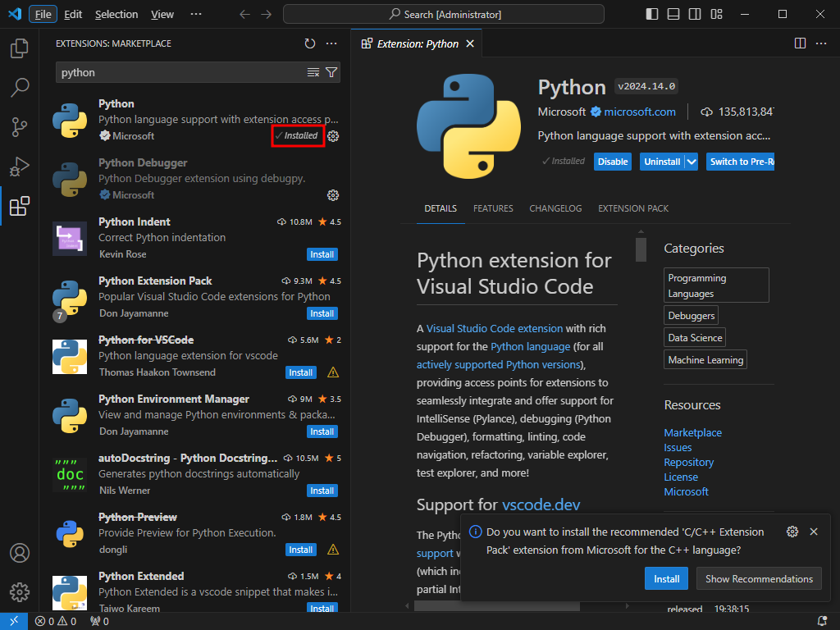The height and width of the screenshot is (630, 840).
Task: Open the Manage gear in activity bar
Action: 20,592
